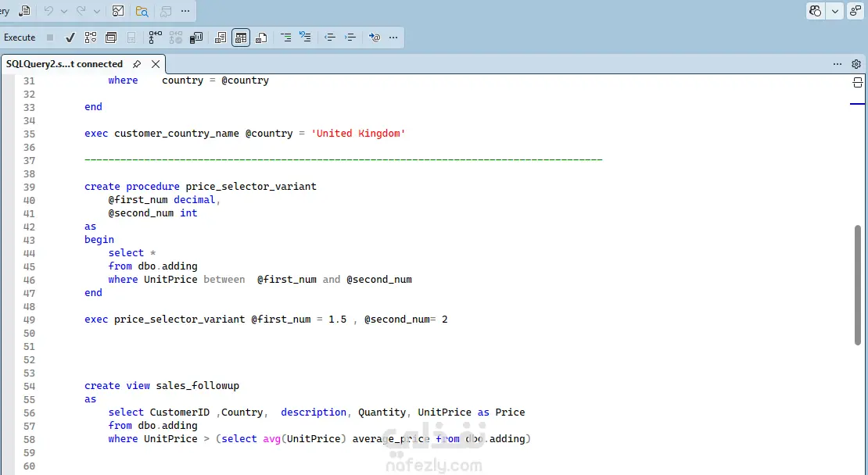Viewport: 868px width, 475px height.
Task: Click 'sales_followup' view name
Action: [x=198, y=385]
